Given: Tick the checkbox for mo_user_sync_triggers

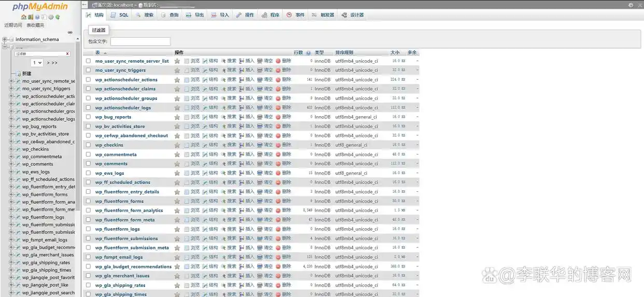Looking at the screenshot, I should 88,70.
